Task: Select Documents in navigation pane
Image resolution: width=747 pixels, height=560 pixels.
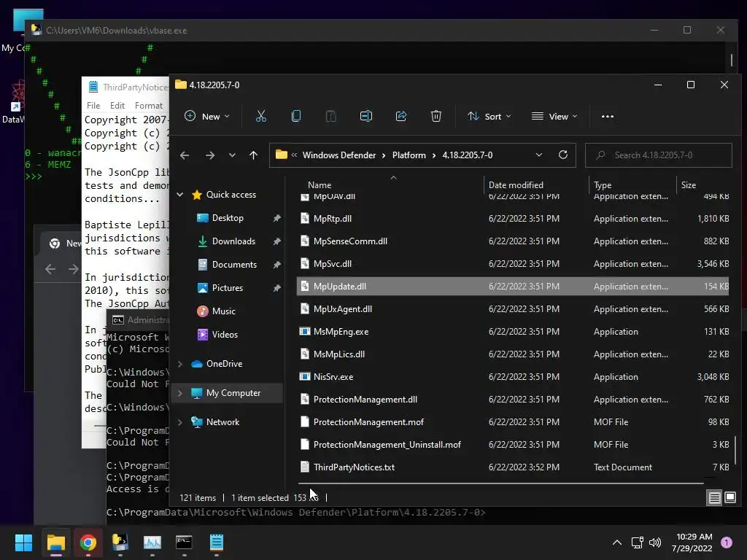Action: 234,265
